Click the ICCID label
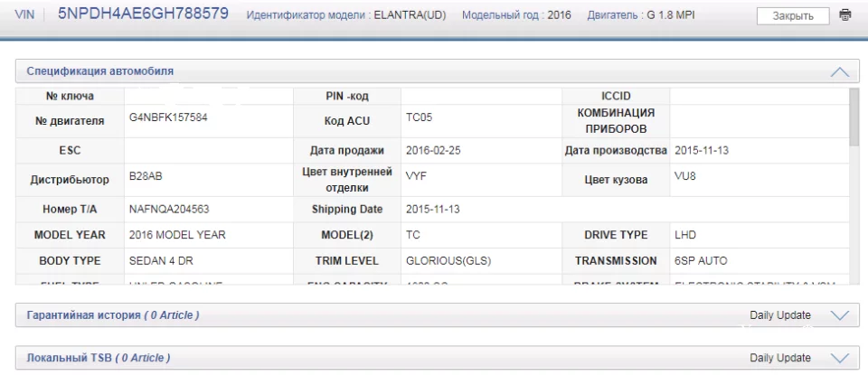The width and height of the screenshot is (868, 375). coord(616,97)
